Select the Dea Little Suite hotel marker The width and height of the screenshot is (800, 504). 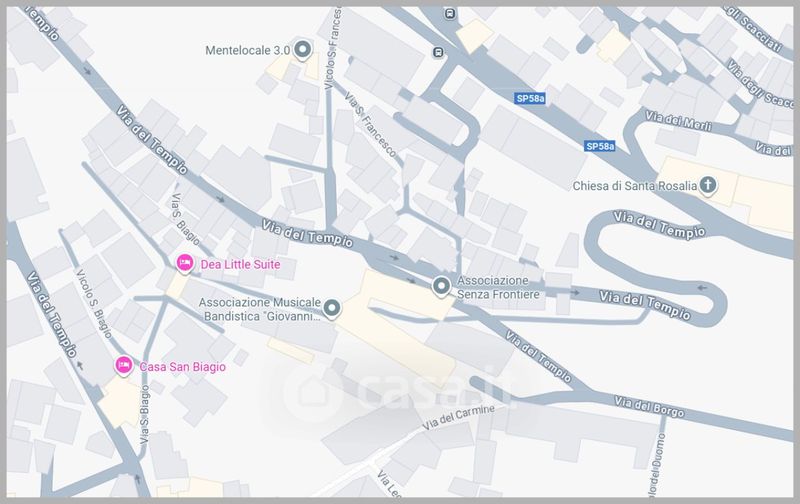pyautogui.click(x=185, y=264)
